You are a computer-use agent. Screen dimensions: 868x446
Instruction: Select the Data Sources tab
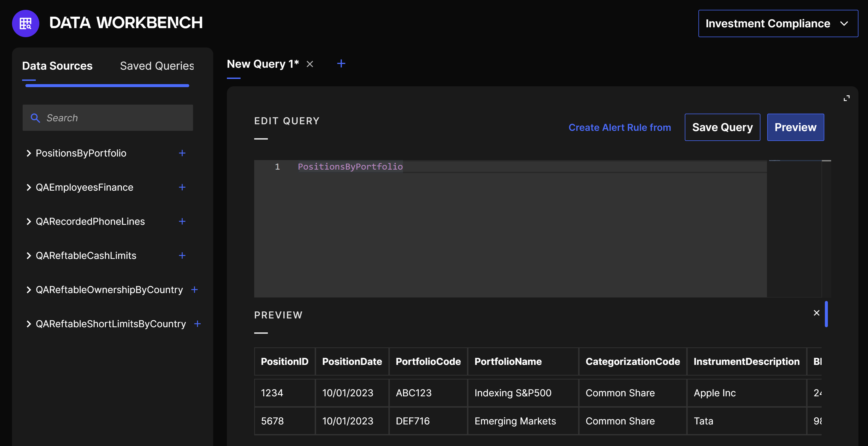point(57,66)
